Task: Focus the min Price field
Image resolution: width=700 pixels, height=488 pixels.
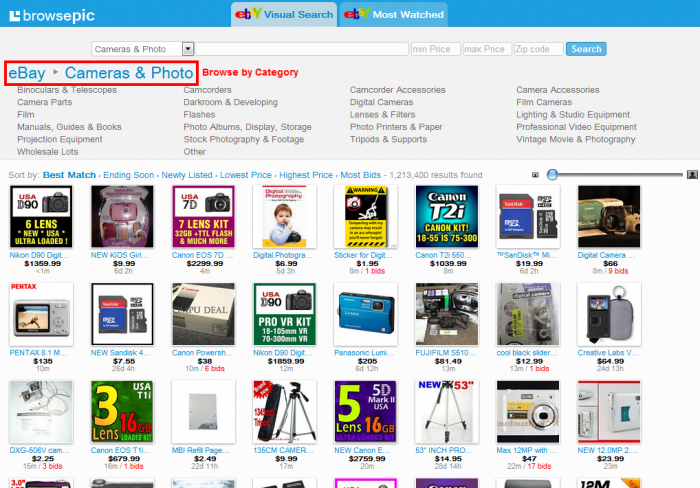Action: [x=435, y=49]
